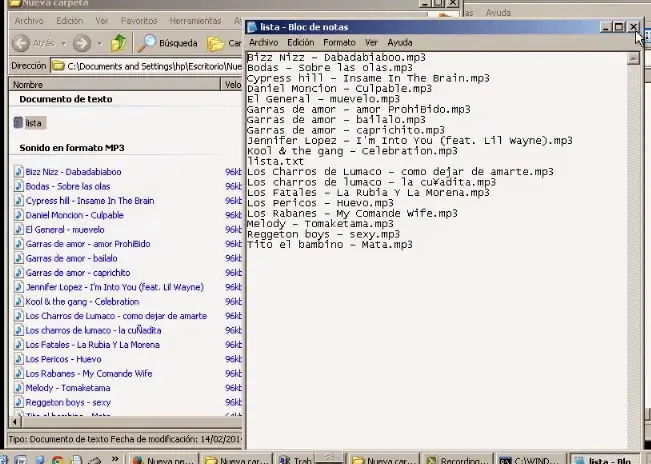The height and width of the screenshot is (464, 651).
Task: Click the Búsqueda search toolbar button
Action: tap(167, 43)
